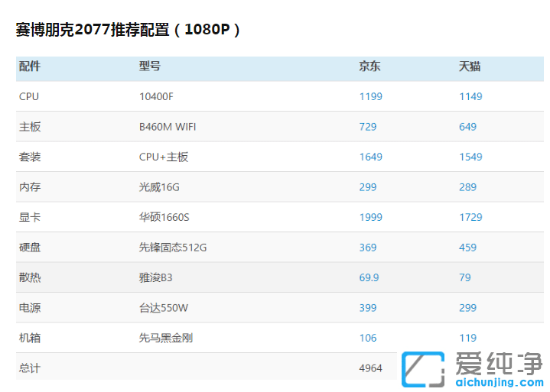Click Tmall price 649 for B460M WIFI motherboard
This screenshot has height=392, width=550.
pos(467,127)
